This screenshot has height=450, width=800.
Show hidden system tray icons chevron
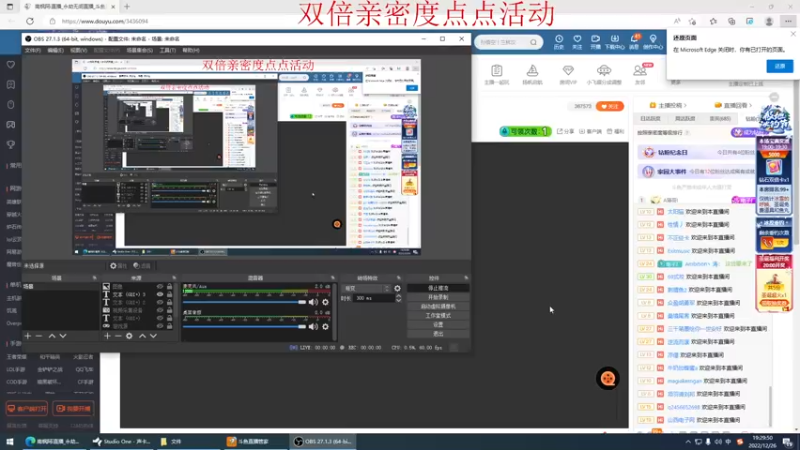pos(688,442)
